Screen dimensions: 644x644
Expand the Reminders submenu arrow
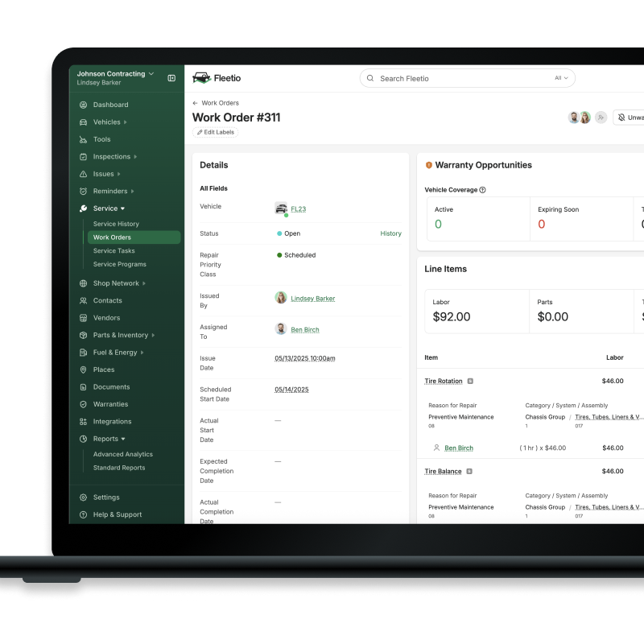[x=132, y=191]
